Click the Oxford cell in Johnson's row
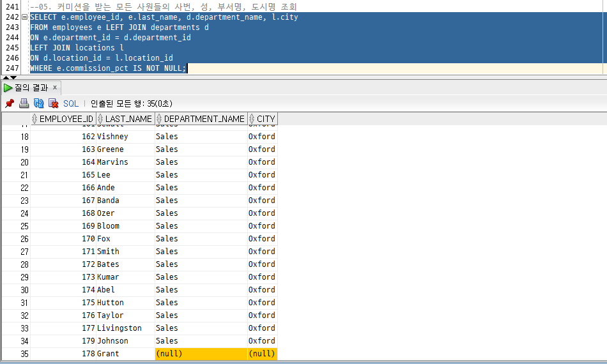Screen dimensions: 607x364 coord(263,341)
